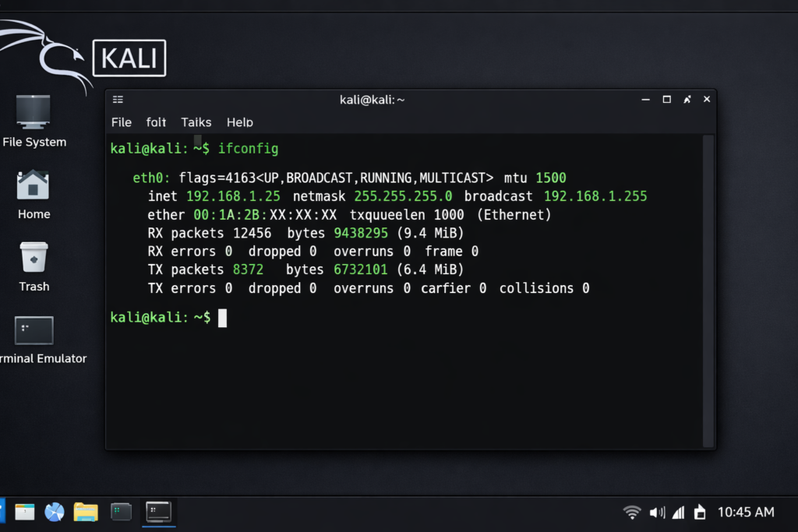This screenshot has height=532, width=798.
Task: Click the signal strength bars icon in tray
Action: pos(679,512)
